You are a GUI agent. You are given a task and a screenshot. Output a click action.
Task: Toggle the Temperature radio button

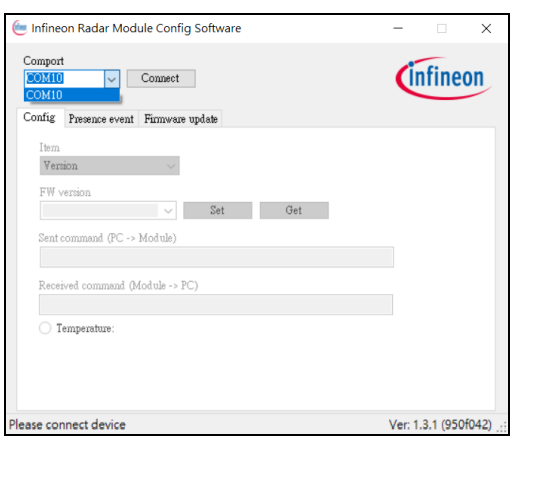click(x=45, y=328)
